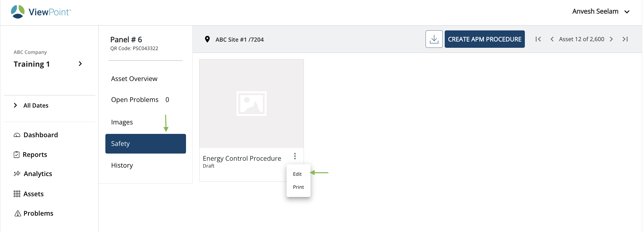Screen dimensions: 644x232
Task: Click the download icon button
Action: pos(434,39)
